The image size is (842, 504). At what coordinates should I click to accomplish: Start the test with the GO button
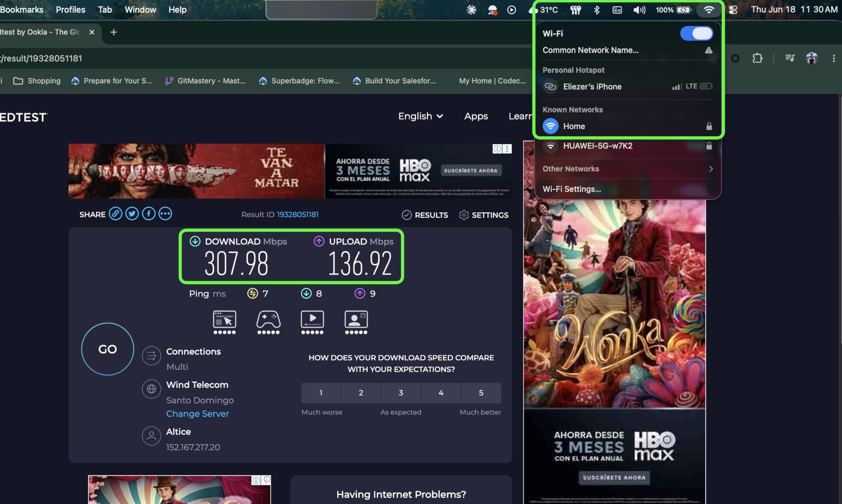[x=108, y=349]
